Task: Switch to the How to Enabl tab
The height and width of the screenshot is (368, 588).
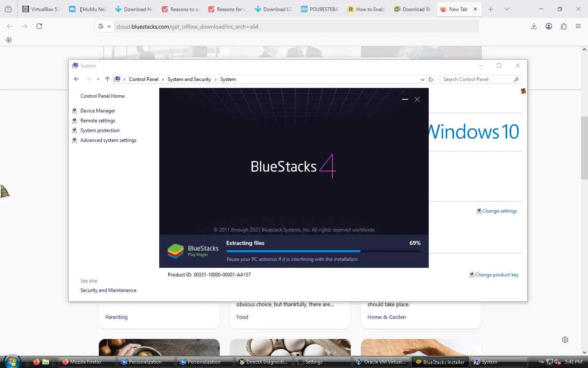Action: click(x=366, y=9)
